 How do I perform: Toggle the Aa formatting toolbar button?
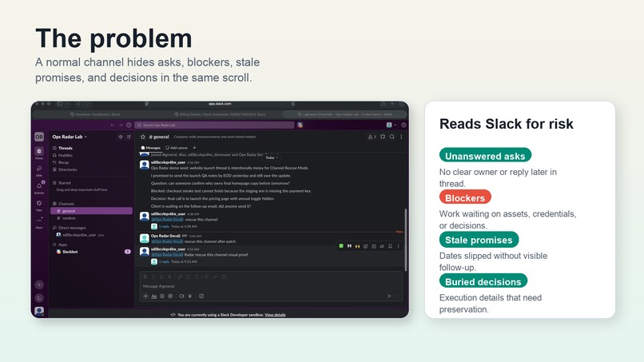[x=154, y=296]
